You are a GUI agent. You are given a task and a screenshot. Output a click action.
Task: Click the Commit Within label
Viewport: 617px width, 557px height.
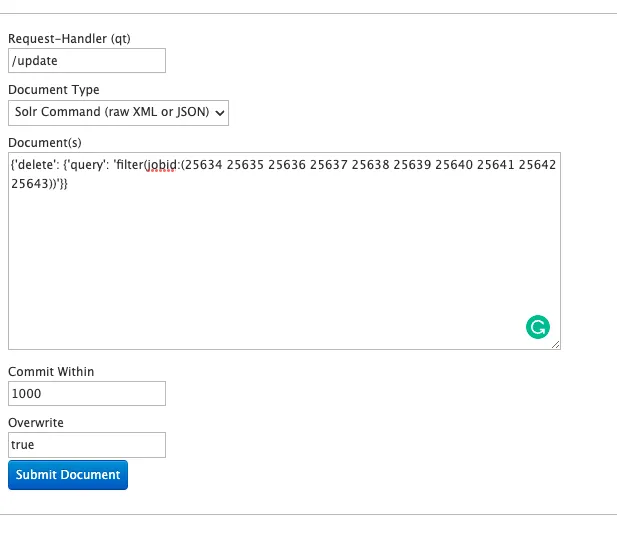[x=51, y=371]
